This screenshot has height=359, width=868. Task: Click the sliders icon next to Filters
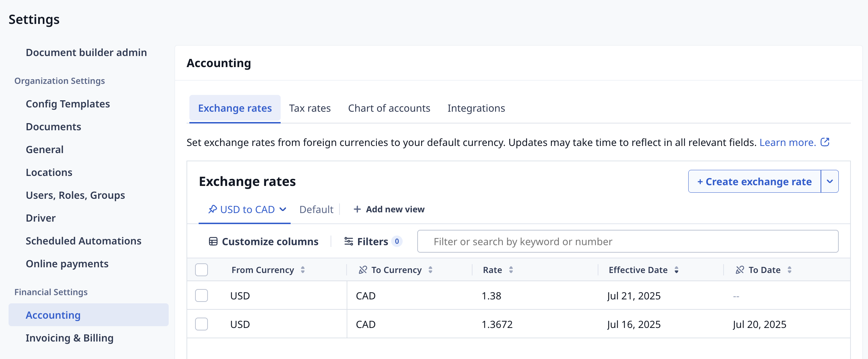348,242
